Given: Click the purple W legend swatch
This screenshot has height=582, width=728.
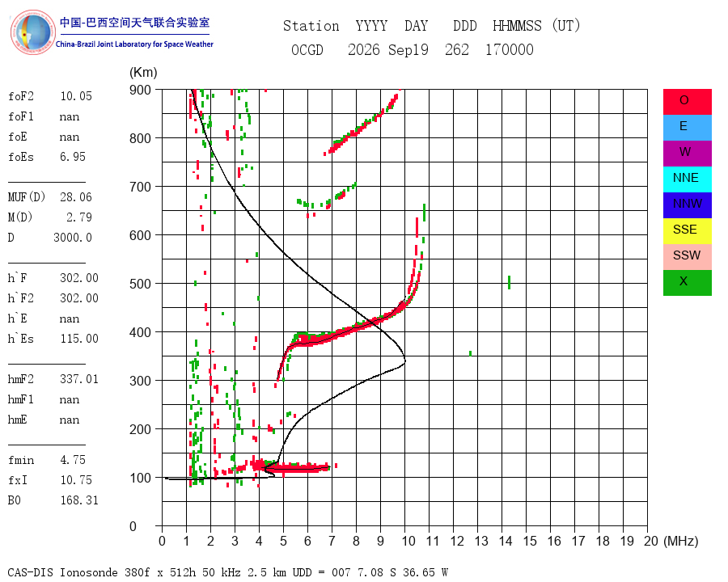Looking at the screenshot, I should pyautogui.click(x=687, y=153).
